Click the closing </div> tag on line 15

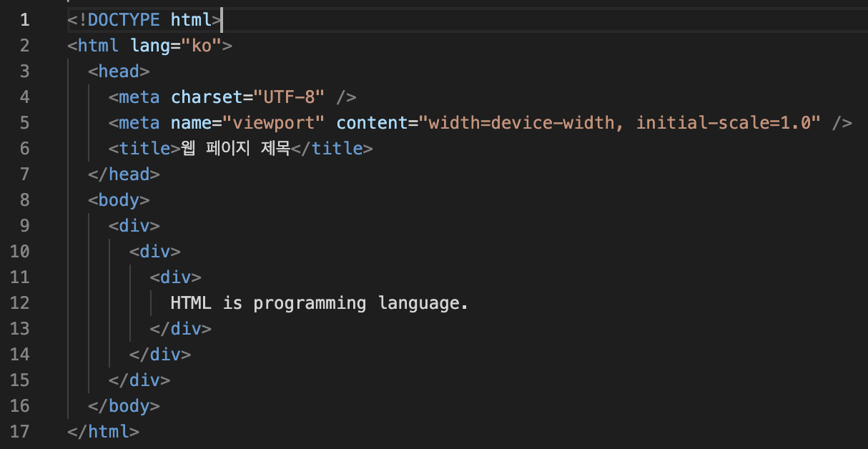click(x=139, y=380)
